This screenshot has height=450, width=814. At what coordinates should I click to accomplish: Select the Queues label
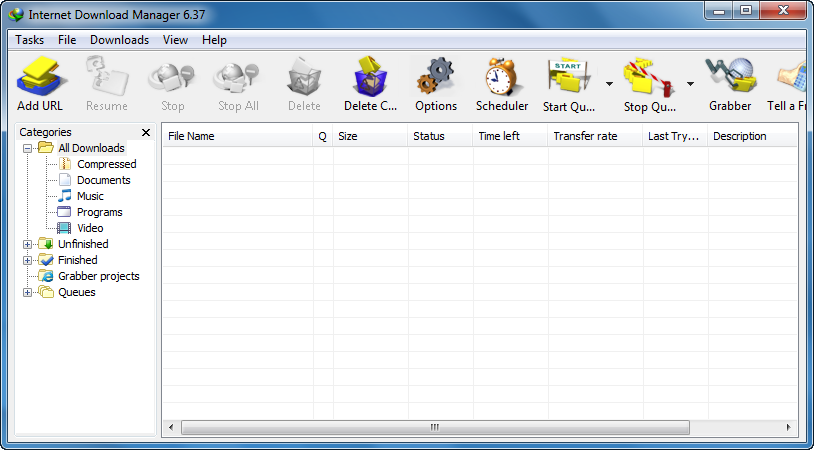(x=77, y=292)
